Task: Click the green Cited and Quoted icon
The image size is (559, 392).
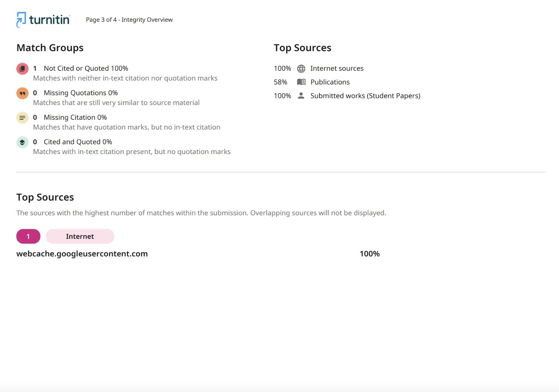Action: [x=22, y=142]
